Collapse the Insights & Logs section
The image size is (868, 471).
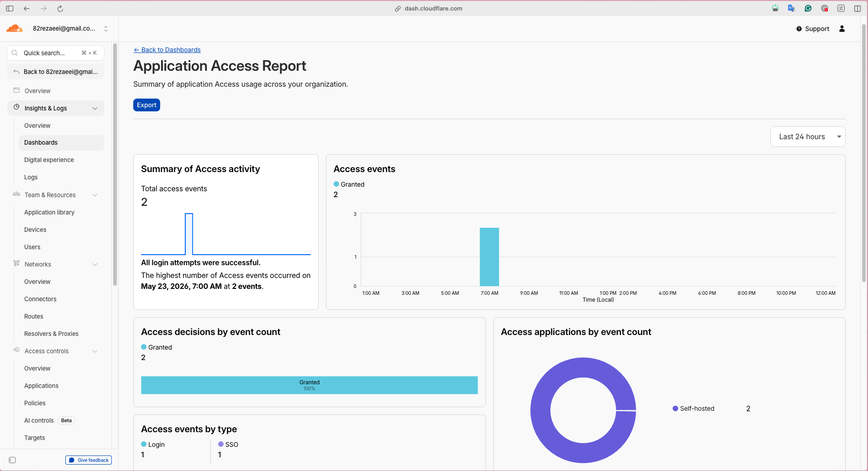pos(95,108)
